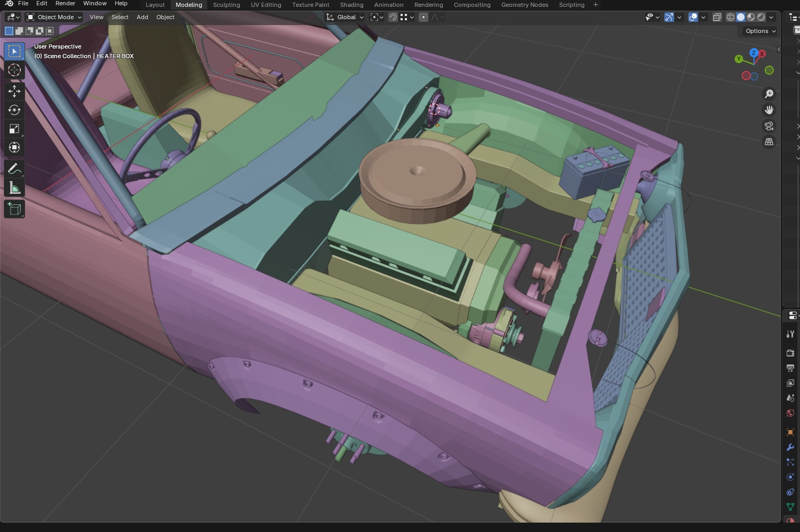Open the Options dropdown

click(x=760, y=31)
